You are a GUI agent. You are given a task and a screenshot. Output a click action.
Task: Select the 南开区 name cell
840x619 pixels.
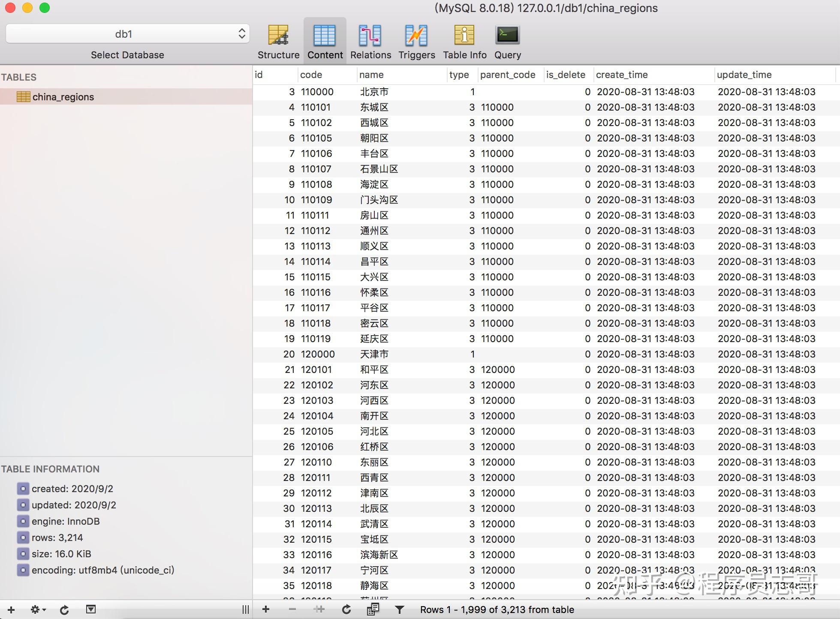click(x=374, y=416)
